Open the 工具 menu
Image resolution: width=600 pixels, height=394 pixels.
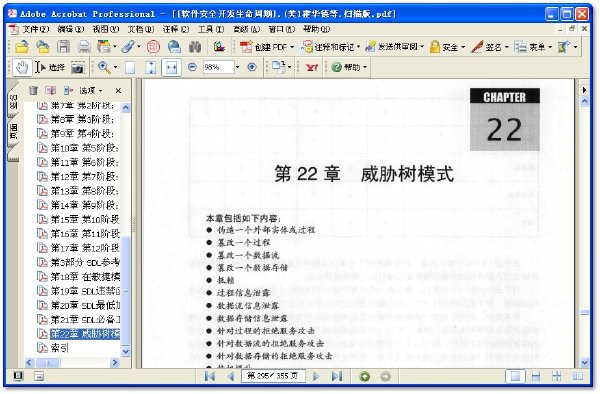[211, 29]
